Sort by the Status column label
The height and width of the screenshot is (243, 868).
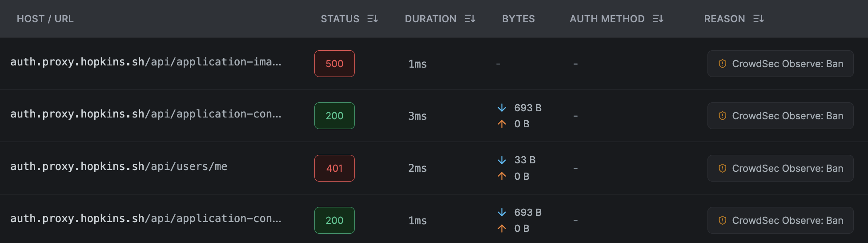point(340,19)
